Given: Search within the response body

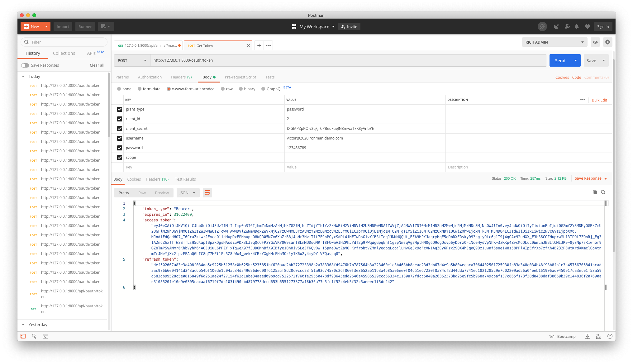Looking at the screenshot, I should click(x=603, y=192).
